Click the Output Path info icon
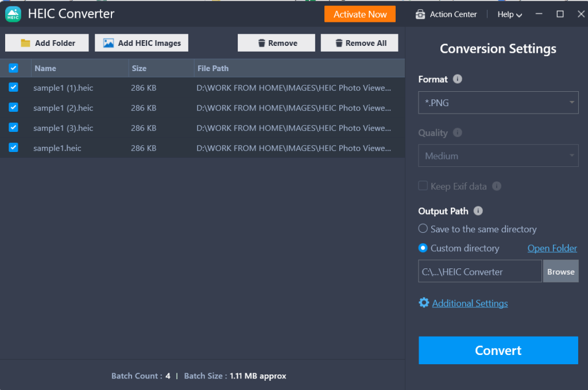 478,210
